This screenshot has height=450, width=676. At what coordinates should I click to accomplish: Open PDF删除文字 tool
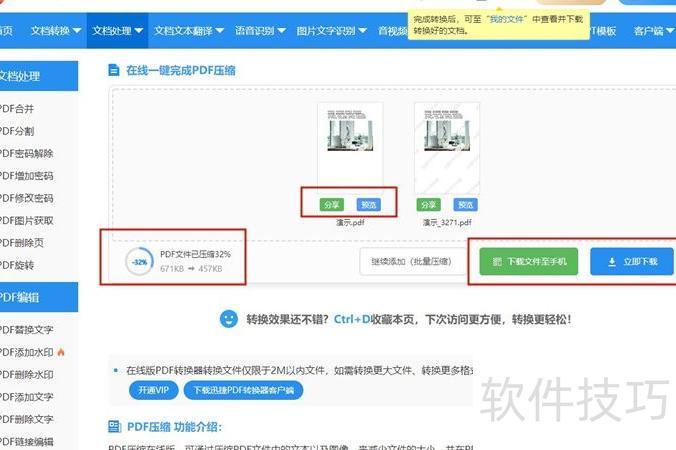[27, 419]
